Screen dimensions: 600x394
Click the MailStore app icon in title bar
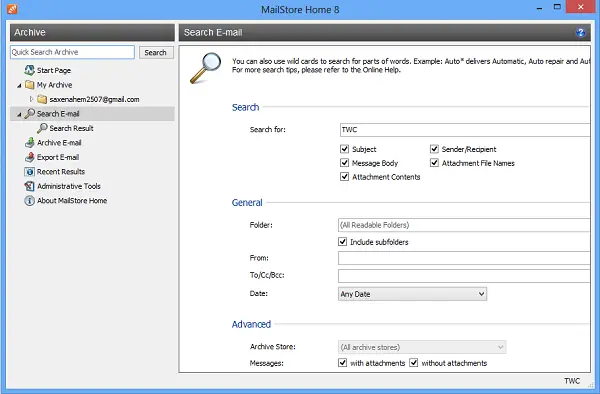(12, 9)
